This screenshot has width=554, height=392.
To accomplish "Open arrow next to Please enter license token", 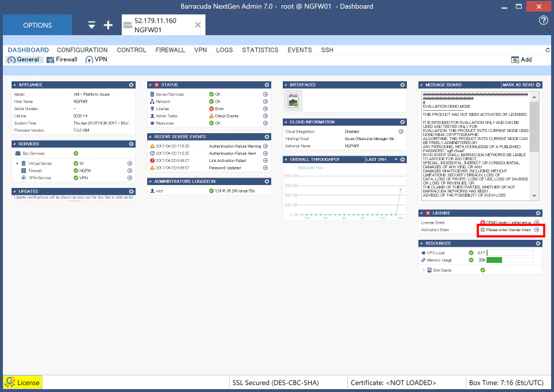I will click(537, 229).
